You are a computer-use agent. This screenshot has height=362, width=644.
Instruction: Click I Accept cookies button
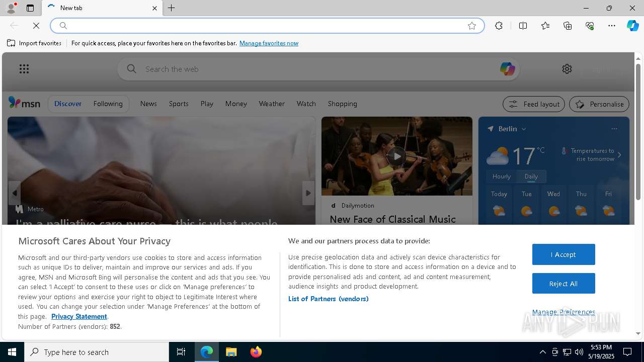563,254
